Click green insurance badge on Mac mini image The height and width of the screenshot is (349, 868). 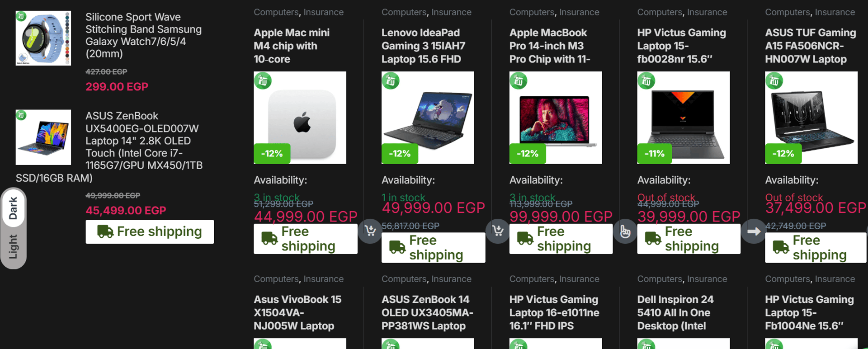point(263,81)
